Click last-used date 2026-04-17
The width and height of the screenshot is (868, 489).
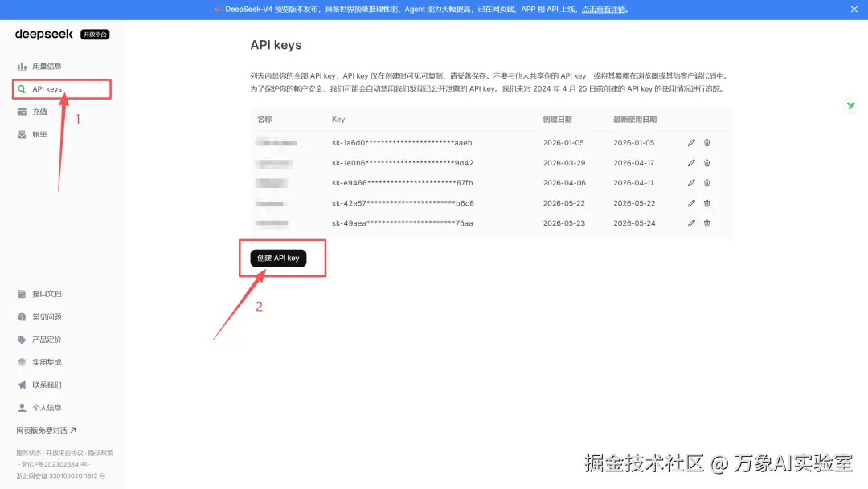pos(634,163)
